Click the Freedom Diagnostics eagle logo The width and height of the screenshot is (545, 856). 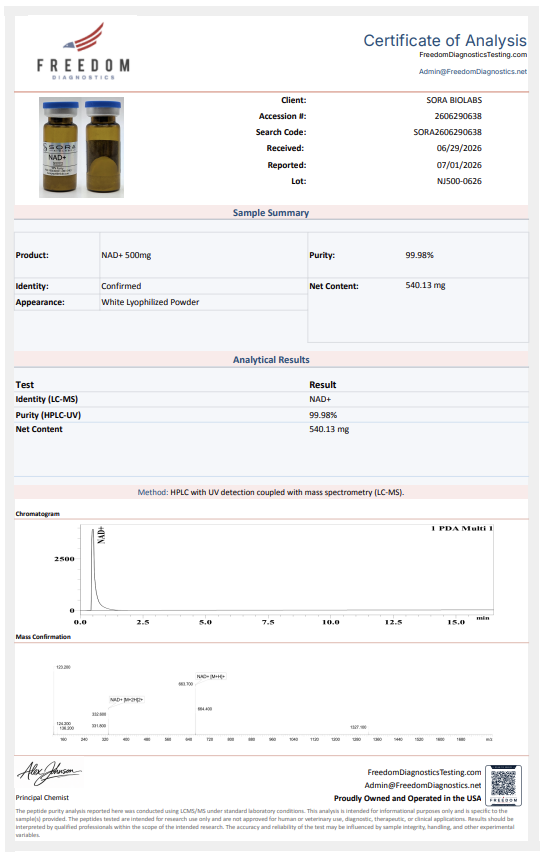(x=84, y=51)
